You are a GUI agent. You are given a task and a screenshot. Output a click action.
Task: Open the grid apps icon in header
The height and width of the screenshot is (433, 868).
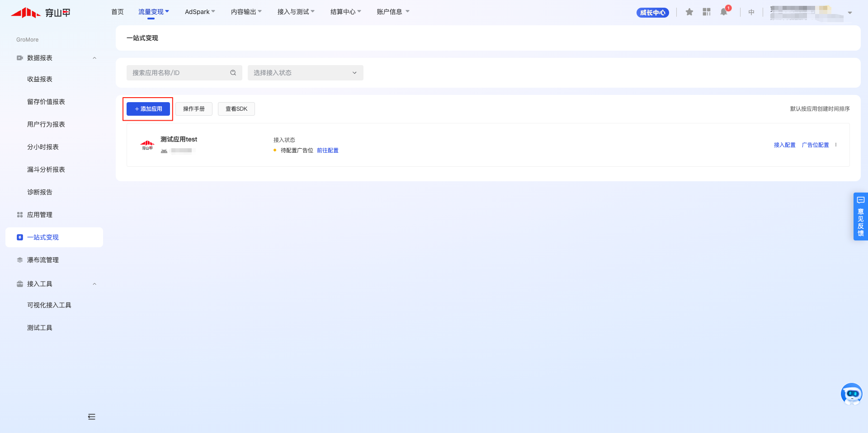707,12
